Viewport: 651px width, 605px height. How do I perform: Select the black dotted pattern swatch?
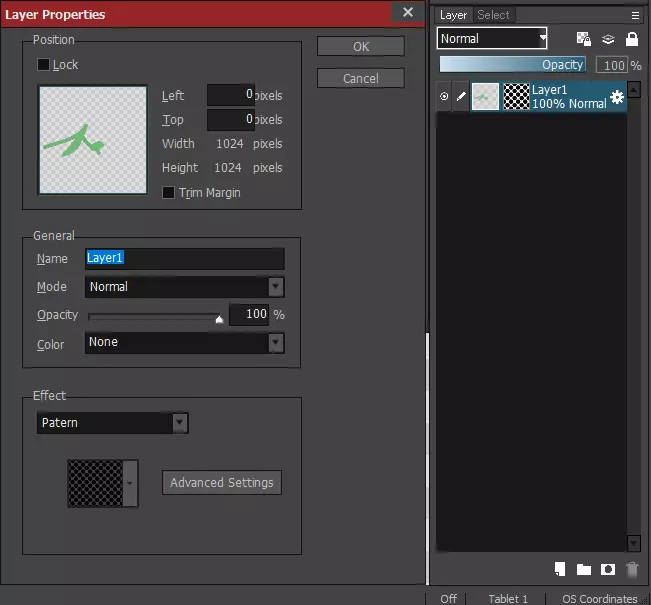[95, 483]
